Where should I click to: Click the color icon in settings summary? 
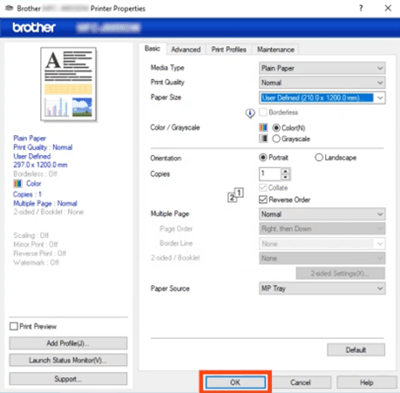pyautogui.click(x=18, y=183)
